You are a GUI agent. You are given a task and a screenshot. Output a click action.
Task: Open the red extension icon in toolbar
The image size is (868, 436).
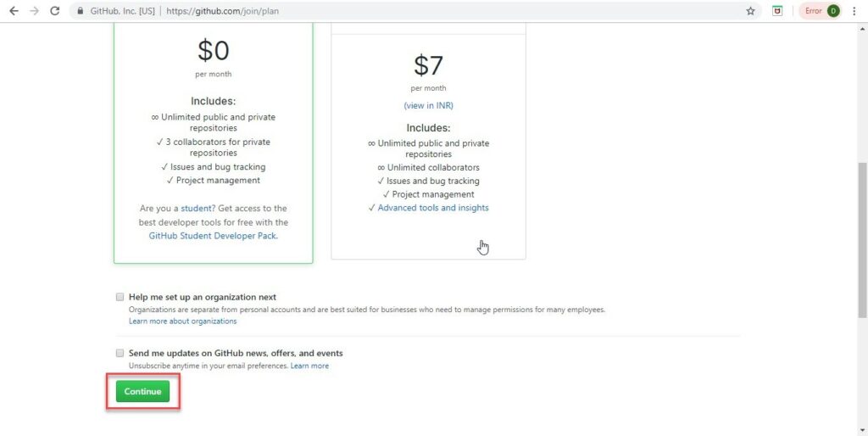click(777, 10)
